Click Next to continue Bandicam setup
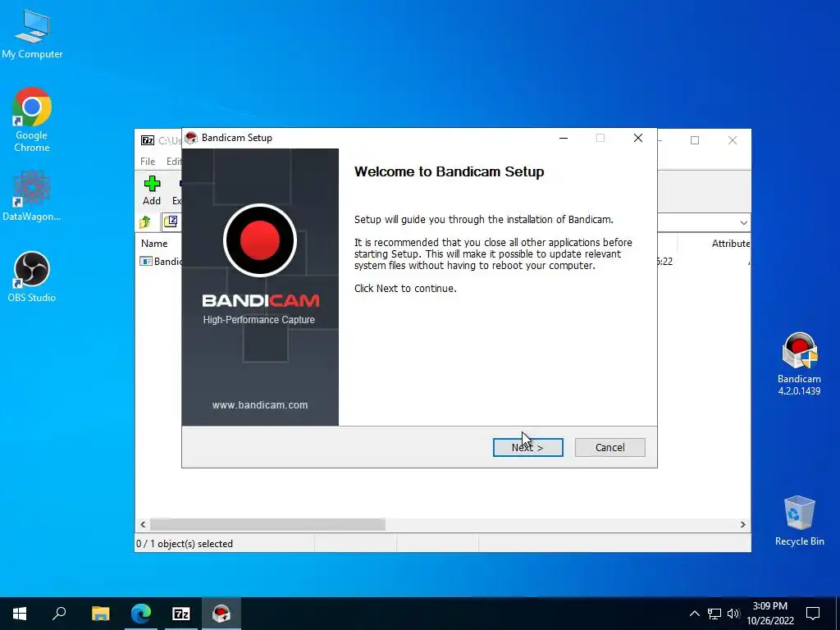 [527, 447]
